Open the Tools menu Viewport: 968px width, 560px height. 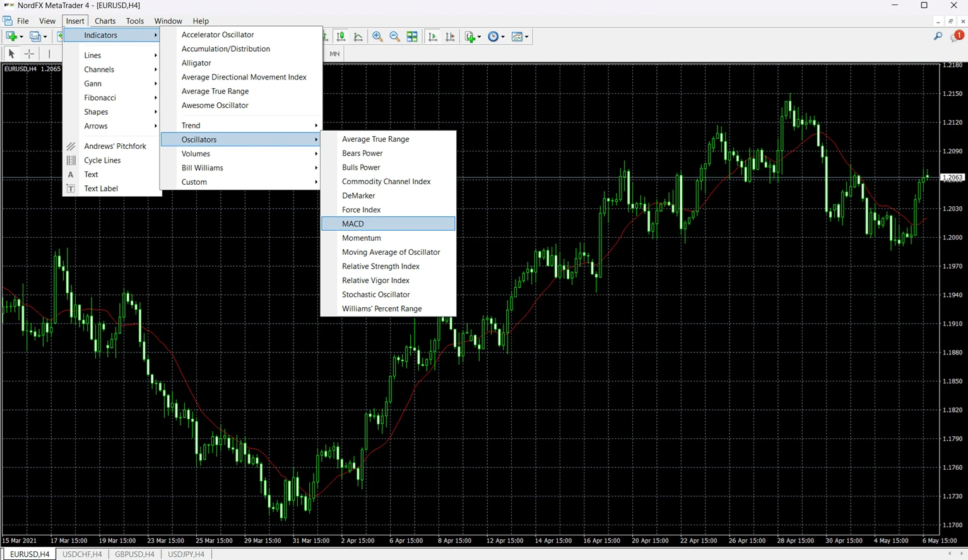tap(135, 21)
